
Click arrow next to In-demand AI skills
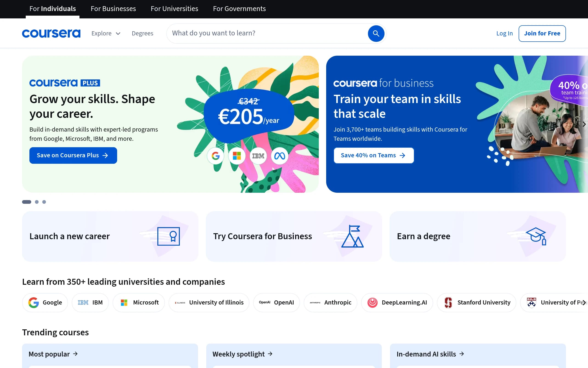click(x=462, y=354)
